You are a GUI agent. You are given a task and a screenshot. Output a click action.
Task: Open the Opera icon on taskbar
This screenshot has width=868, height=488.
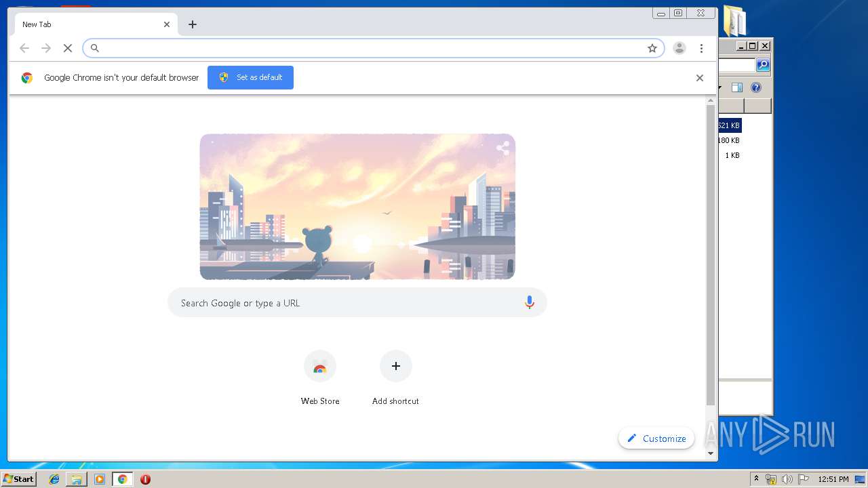[x=145, y=479]
